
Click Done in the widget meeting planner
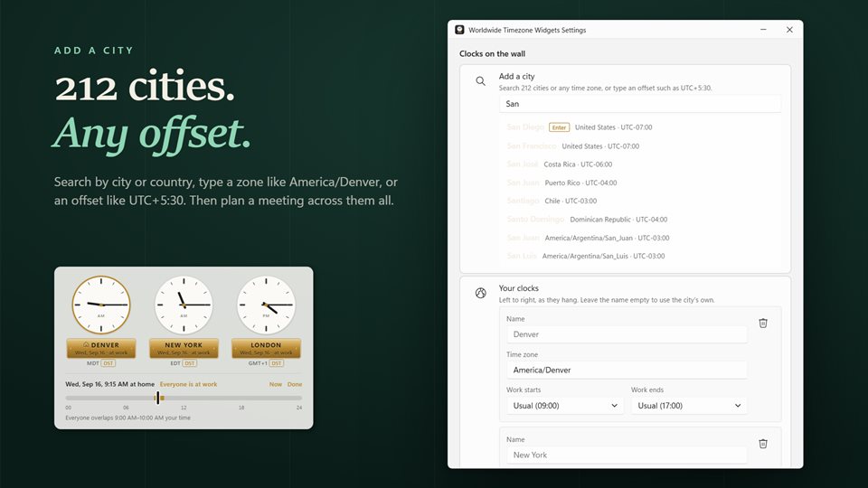[295, 384]
